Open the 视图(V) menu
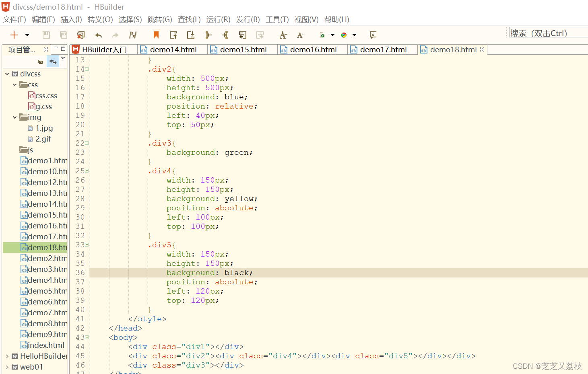This screenshot has height=374, width=588. pyautogui.click(x=306, y=20)
